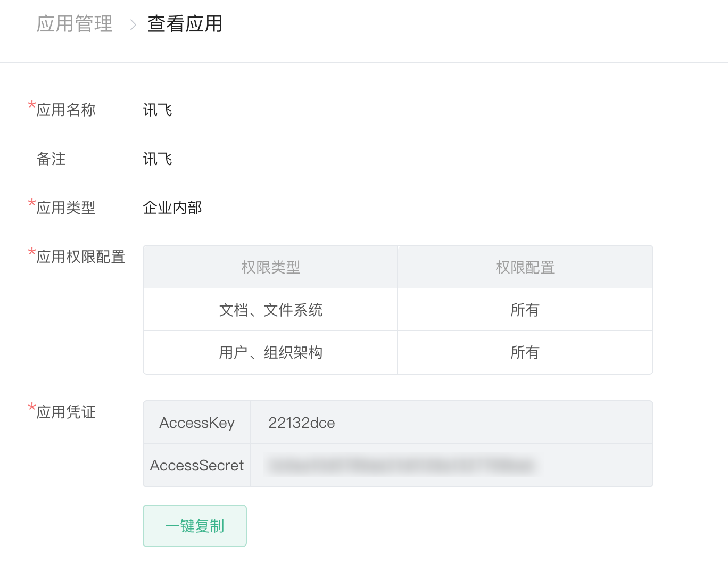Select the AccessKey value 22132dce
The image size is (728, 562).
302,423
